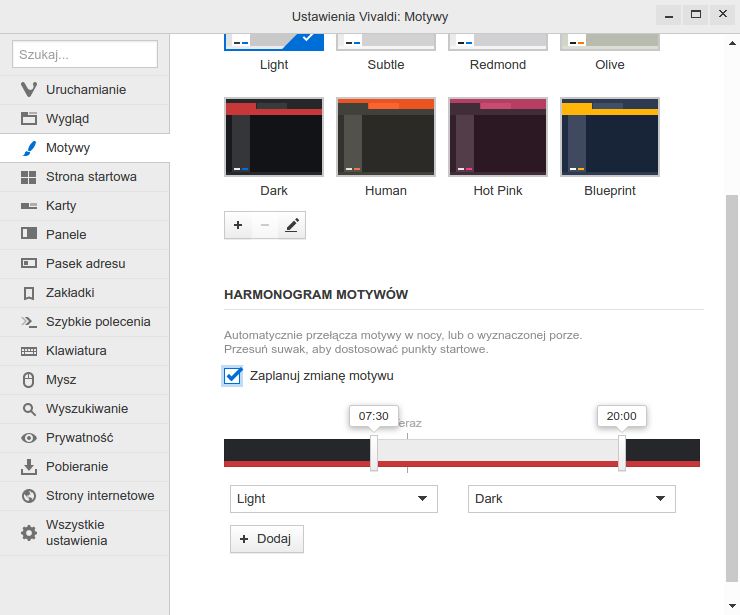
Task: Click the tab icon beside Karty
Action: [x=29, y=206]
